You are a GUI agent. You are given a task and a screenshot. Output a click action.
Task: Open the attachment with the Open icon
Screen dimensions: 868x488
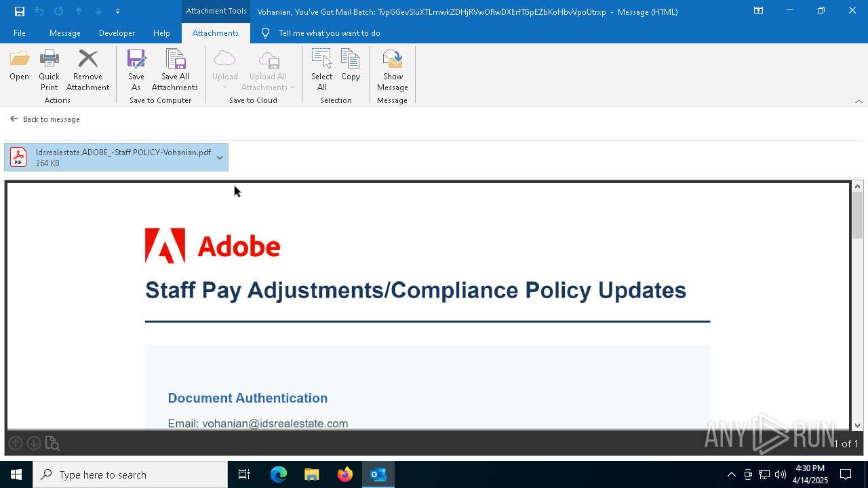[x=19, y=66]
